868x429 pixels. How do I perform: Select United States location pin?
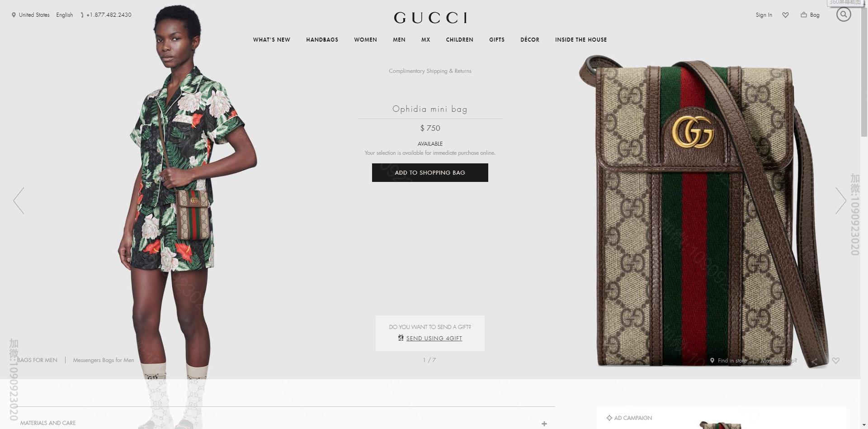click(x=14, y=15)
